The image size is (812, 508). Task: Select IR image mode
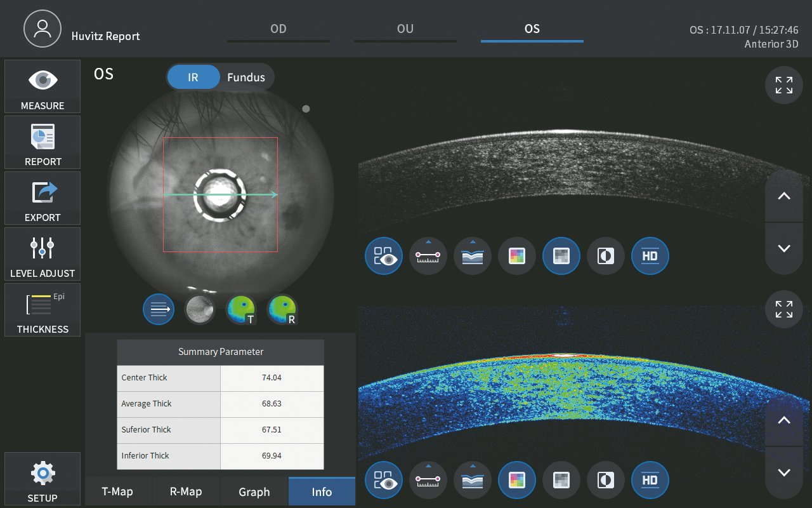(x=193, y=77)
